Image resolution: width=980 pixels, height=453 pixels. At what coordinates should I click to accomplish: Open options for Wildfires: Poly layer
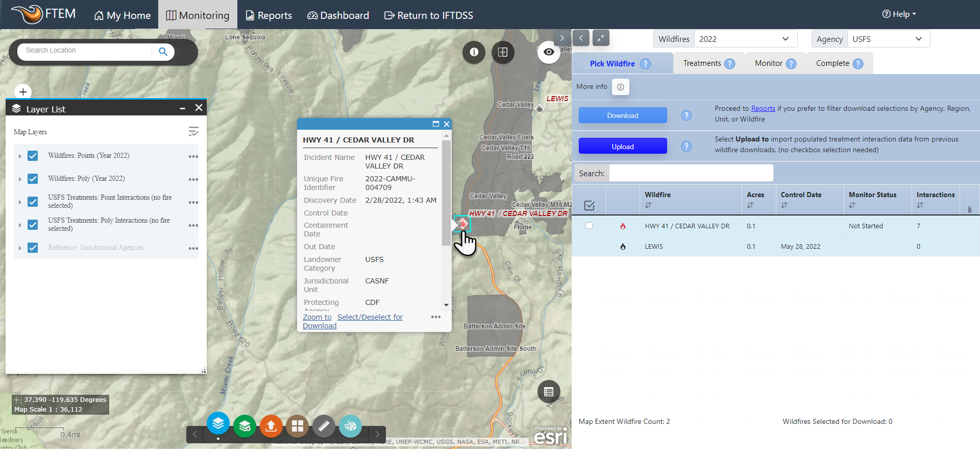tap(193, 179)
